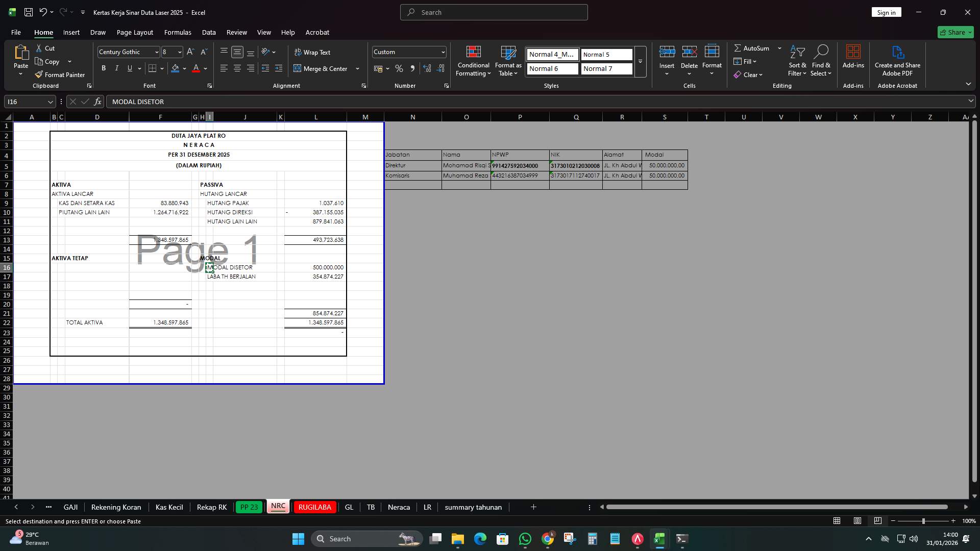Toggle italic formatting
Viewport: 980px width, 551px height.
[x=116, y=68]
